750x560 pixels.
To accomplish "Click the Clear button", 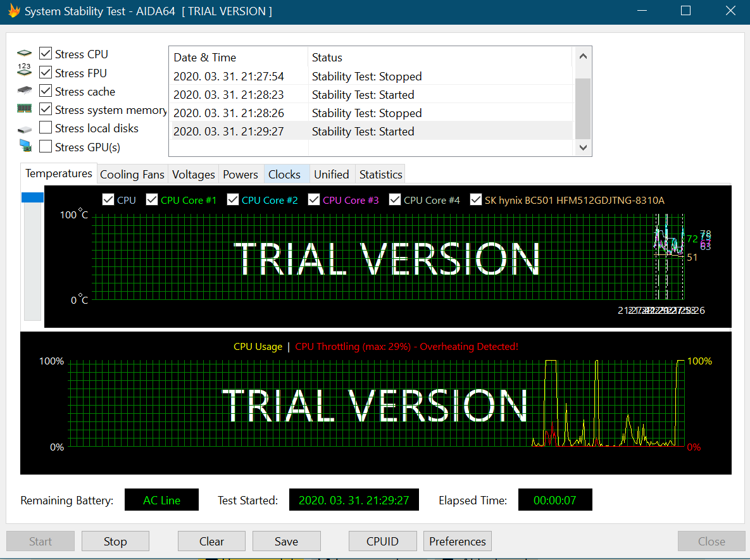I will coord(211,542).
